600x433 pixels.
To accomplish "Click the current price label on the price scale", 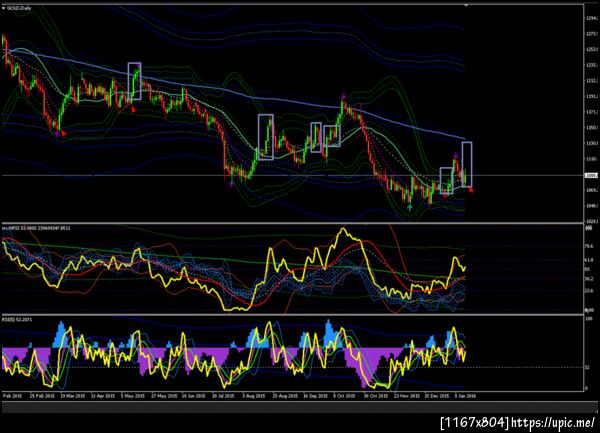I will (x=592, y=175).
